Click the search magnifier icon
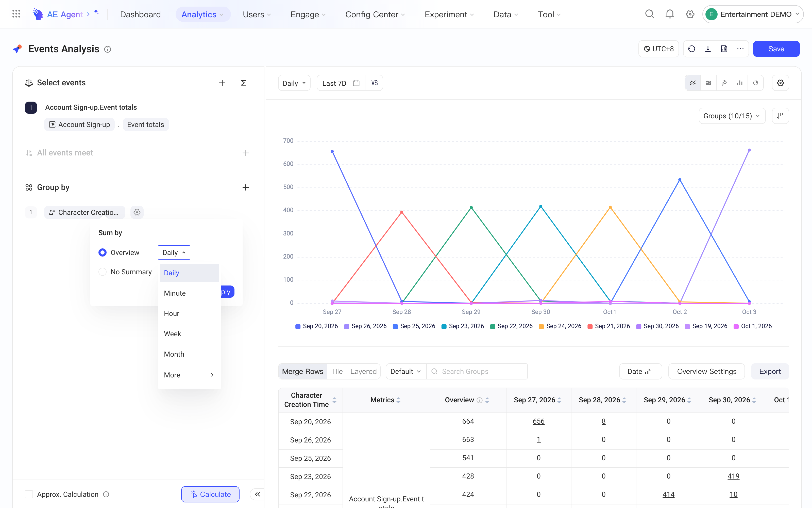The image size is (812, 508). (x=649, y=14)
